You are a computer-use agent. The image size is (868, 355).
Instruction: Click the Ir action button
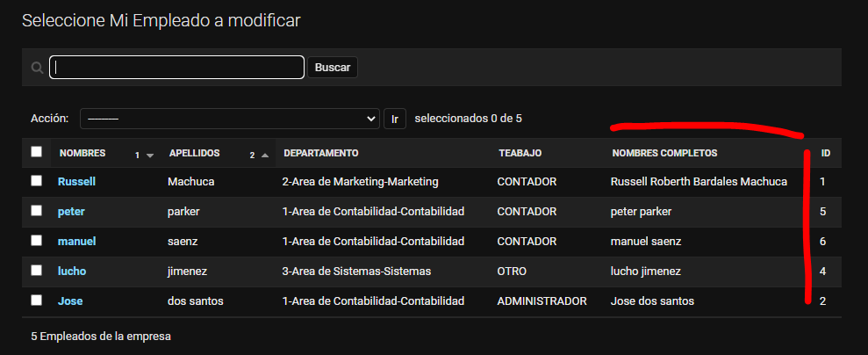coord(395,119)
